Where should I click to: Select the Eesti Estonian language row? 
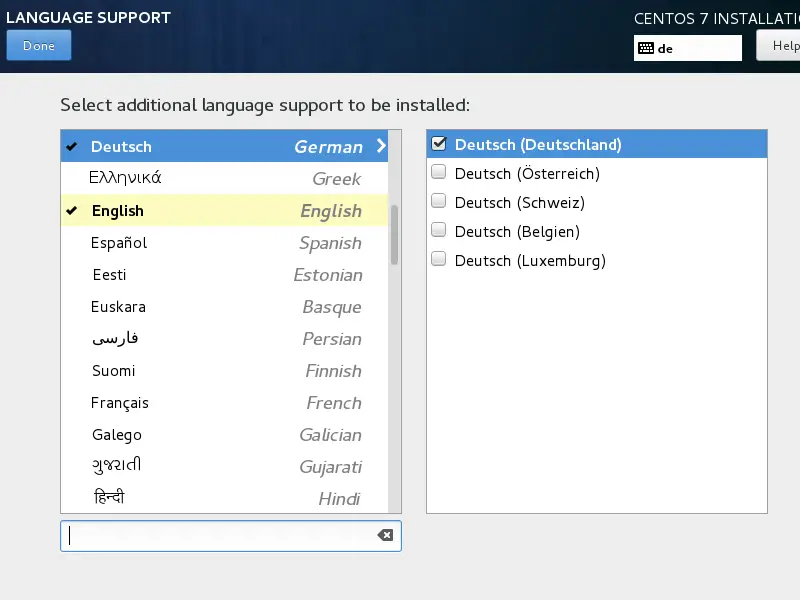coord(224,274)
